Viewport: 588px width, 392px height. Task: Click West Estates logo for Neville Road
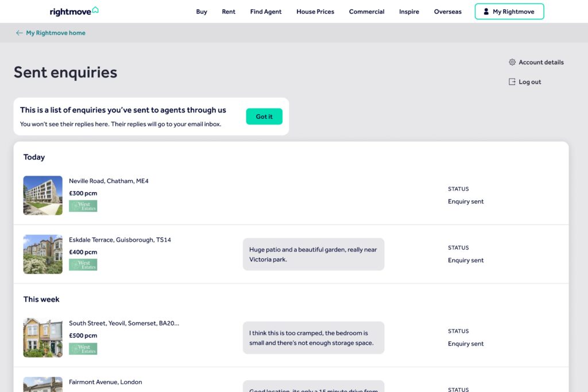(x=83, y=206)
